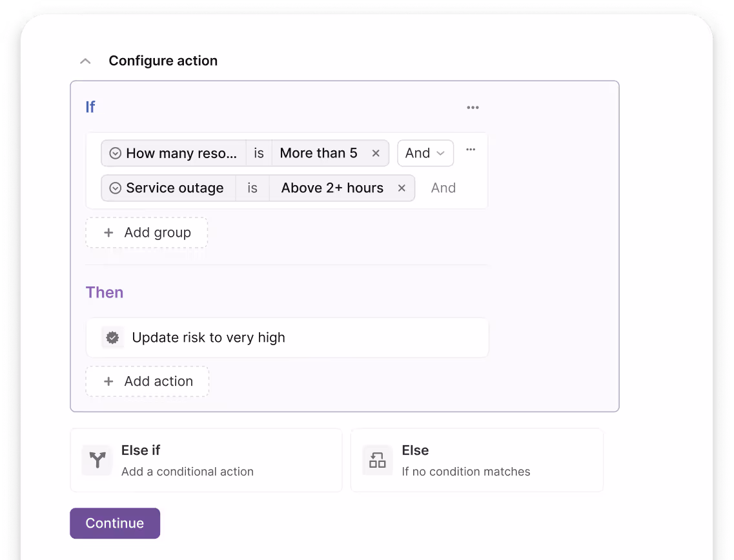Click the plus icon in Add group
734x560 pixels.
click(x=108, y=232)
